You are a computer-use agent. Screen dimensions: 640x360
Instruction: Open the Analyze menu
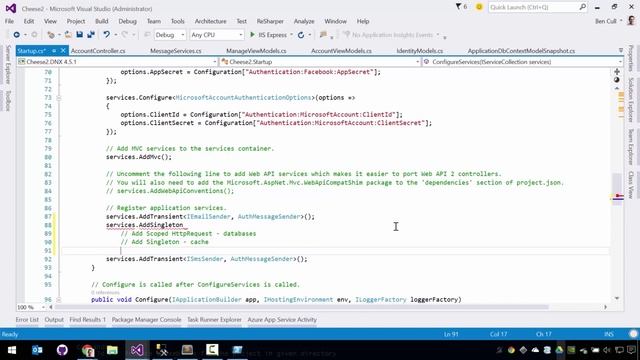point(304,21)
